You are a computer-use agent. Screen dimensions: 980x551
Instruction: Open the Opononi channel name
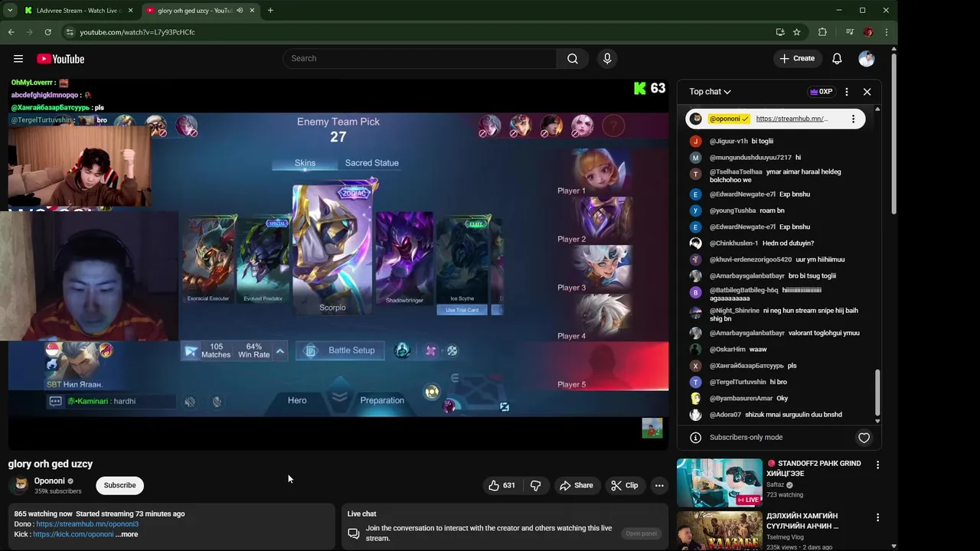(49, 481)
